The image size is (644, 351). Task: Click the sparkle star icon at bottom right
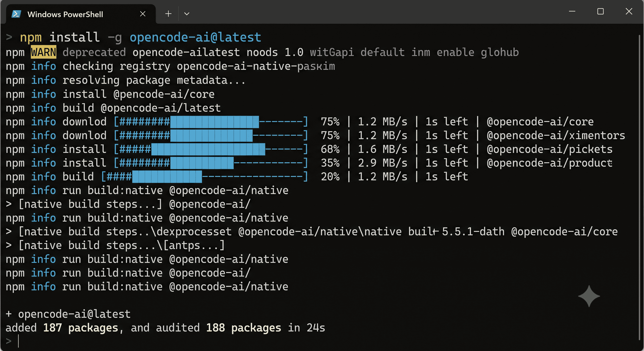(x=589, y=296)
